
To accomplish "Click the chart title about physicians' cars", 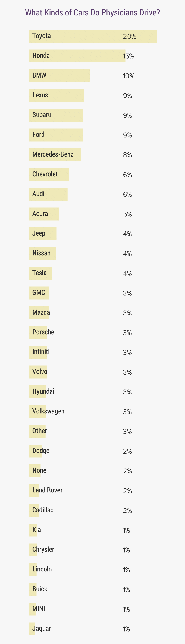I will (x=92, y=12).
